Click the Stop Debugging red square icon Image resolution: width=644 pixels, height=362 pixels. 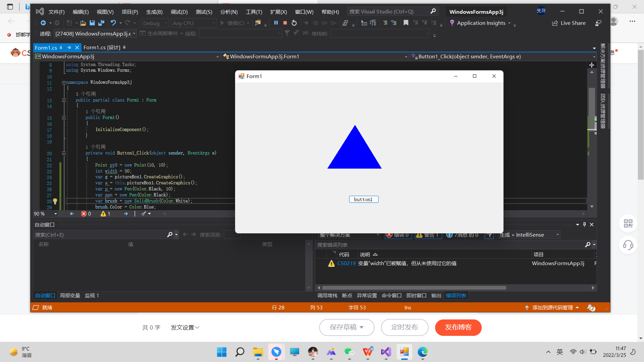click(285, 23)
